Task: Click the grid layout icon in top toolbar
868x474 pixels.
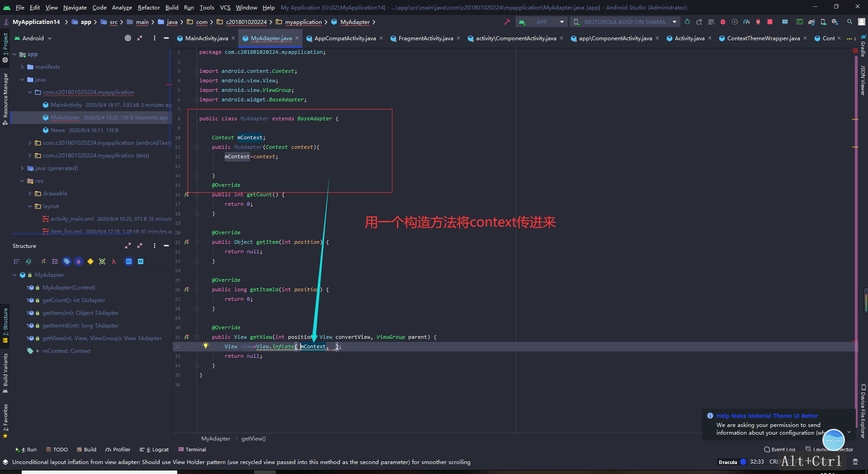Action: (x=785, y=22)
